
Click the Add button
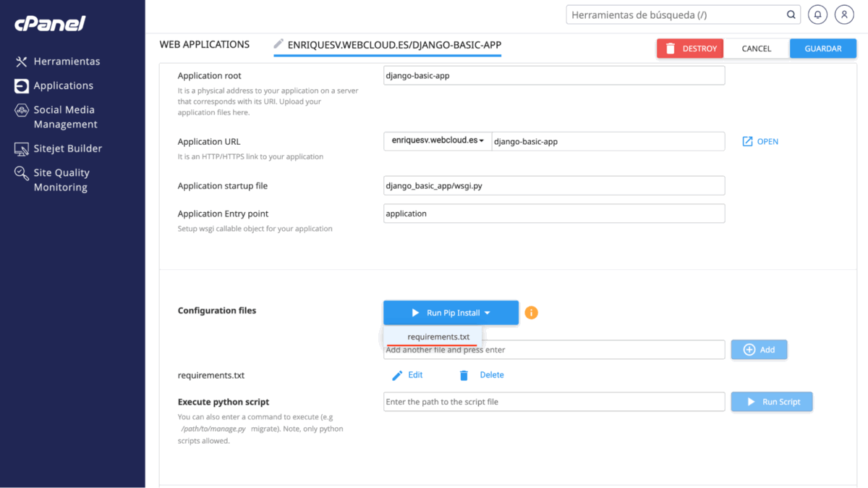tap(759, 350)
